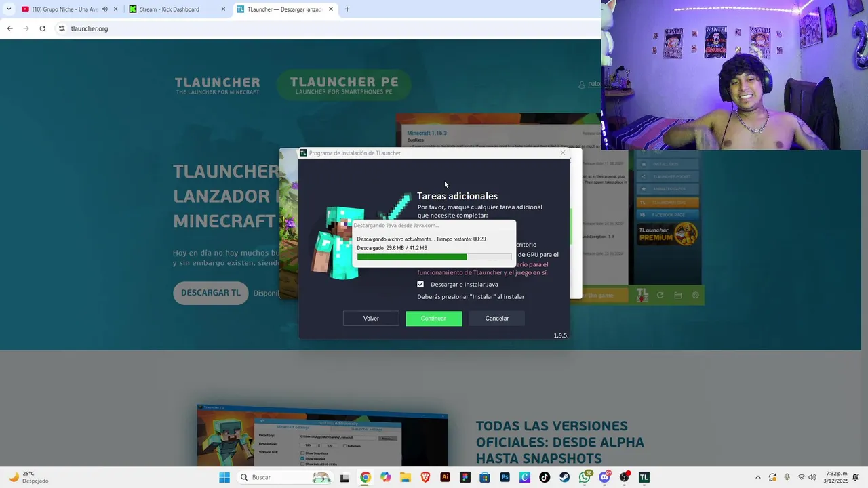
Task: Click the Continuar button in installer
Action: pyautogui.click(x=434, y=319)
